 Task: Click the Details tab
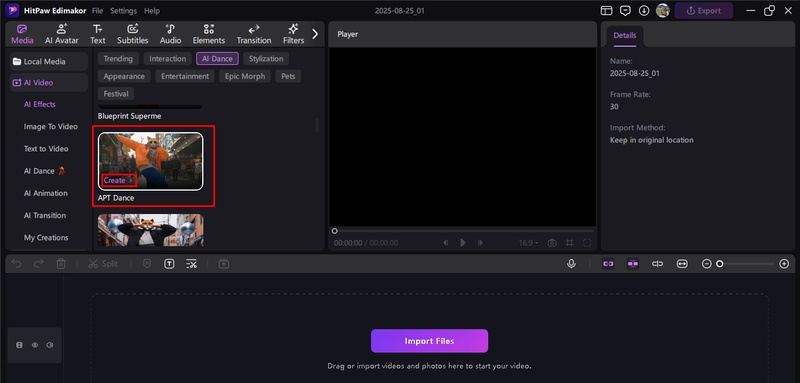tap(624, 36)
